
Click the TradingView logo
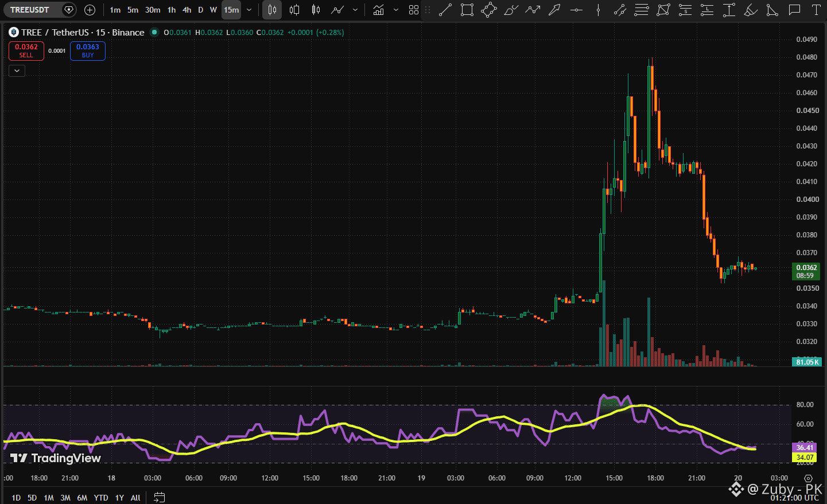(56, 458)
